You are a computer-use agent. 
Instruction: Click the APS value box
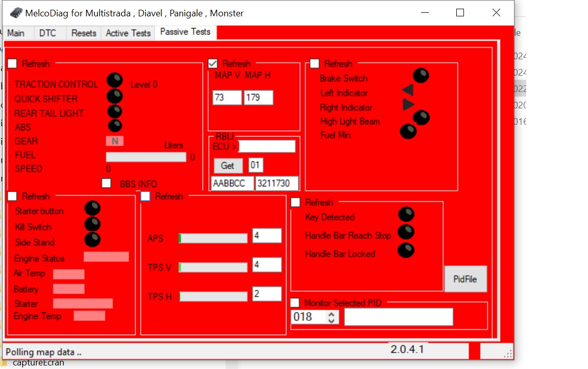[x=266, y=236]
